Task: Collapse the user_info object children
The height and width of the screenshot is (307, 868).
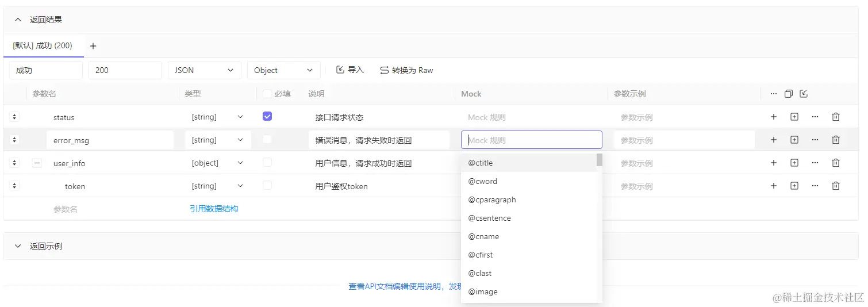Action: tap(37, 163)
